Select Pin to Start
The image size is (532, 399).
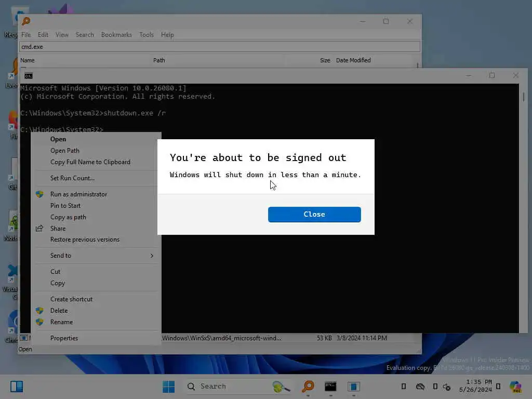(65, 206)
